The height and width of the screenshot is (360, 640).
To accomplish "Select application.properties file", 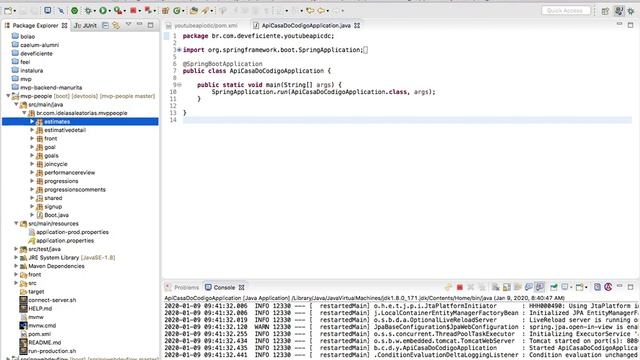I will point(65,240).
